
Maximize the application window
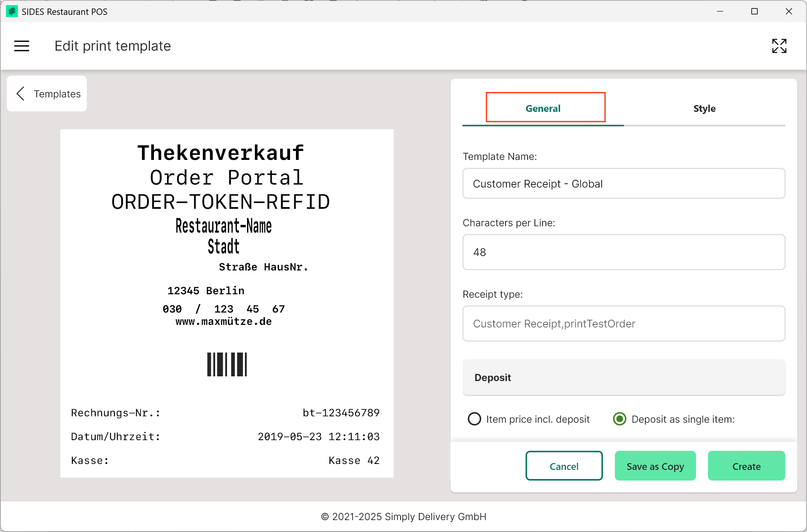(754, 11)
